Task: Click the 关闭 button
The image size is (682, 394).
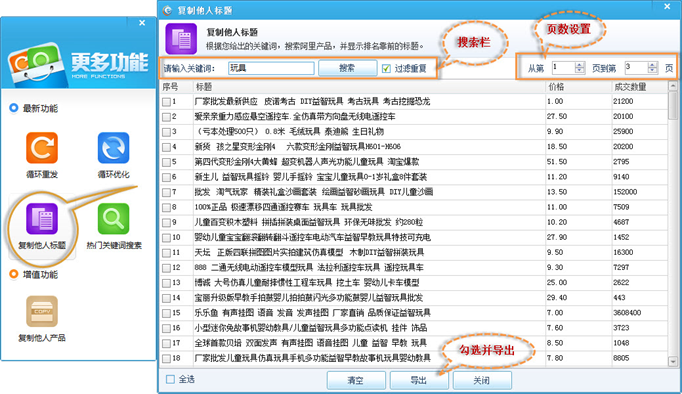Action: coord(482,380)
